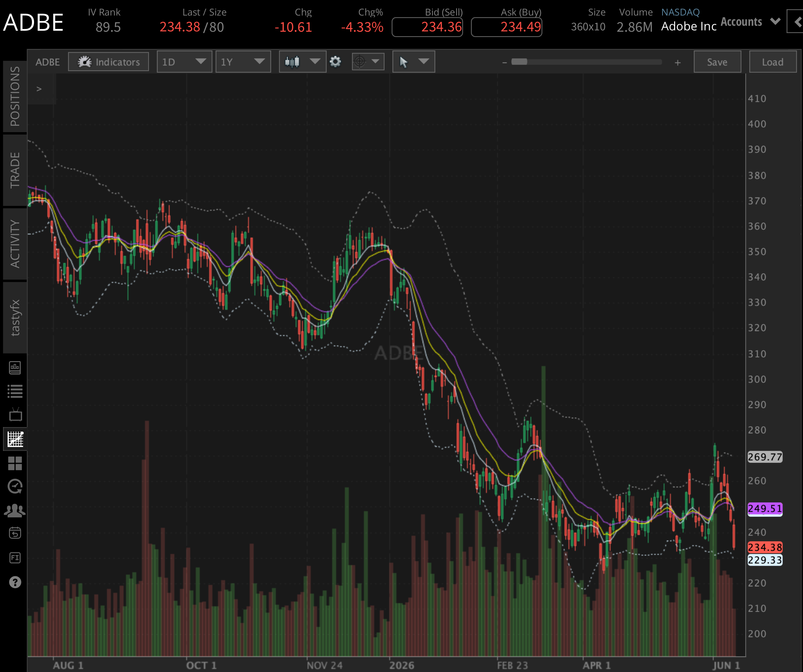This screenshot has width=803, height=672.
Task: Click the Chg% -4.33% value
Action: click(x=362, y=27)
